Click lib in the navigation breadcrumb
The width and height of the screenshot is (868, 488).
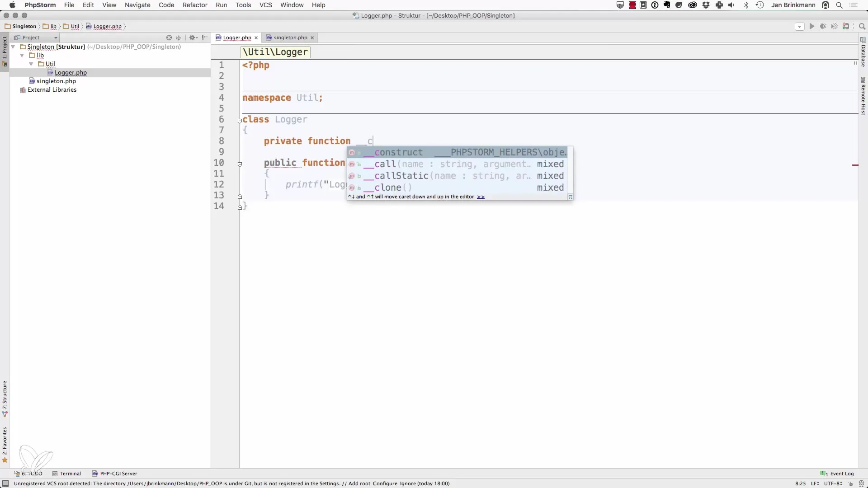point(50,26)
